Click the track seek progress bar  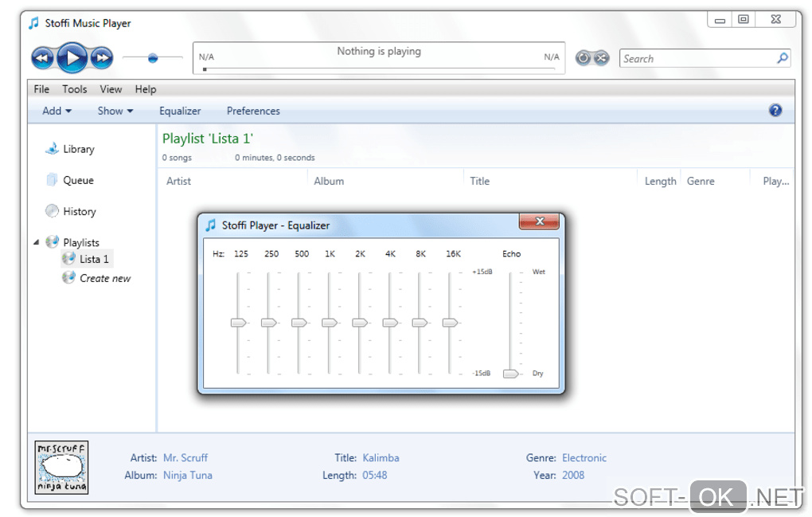(x=380, y=69)
